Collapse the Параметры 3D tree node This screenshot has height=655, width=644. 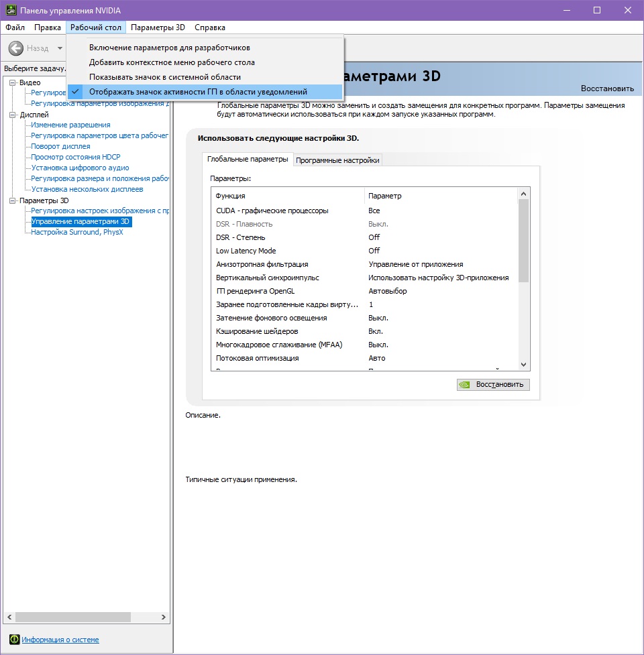click(12, 200)
